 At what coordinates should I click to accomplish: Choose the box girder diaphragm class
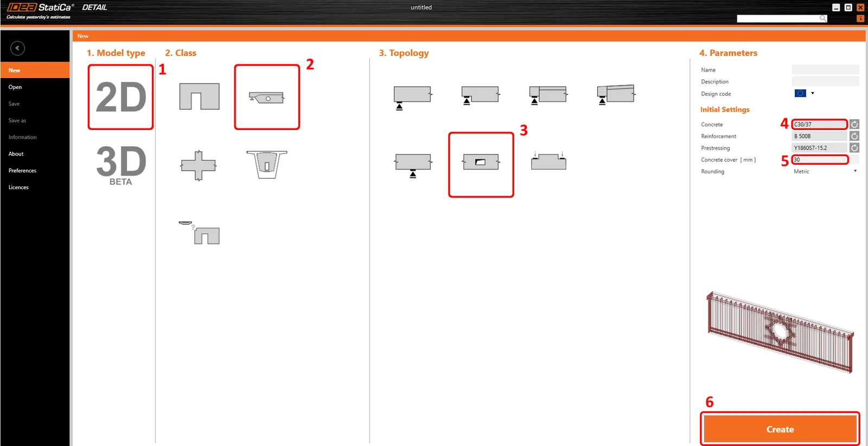[x=266, y=164]
